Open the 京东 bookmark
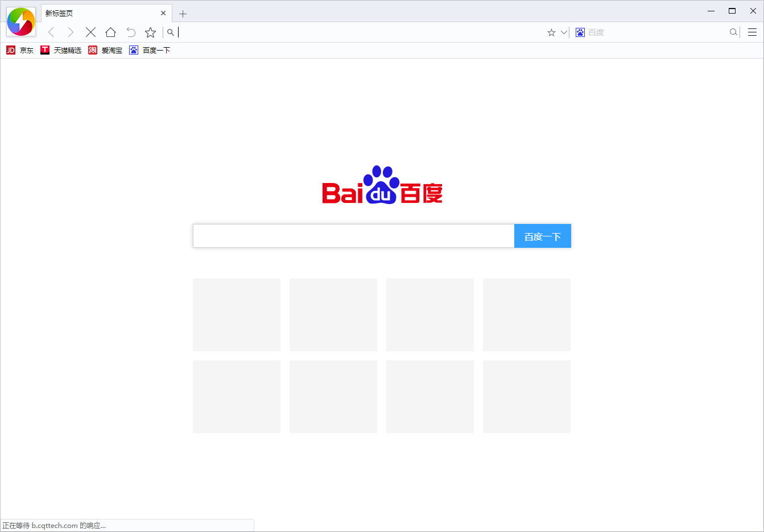The height and width of the screenshot is (532, 764). (x=20, y=50)
